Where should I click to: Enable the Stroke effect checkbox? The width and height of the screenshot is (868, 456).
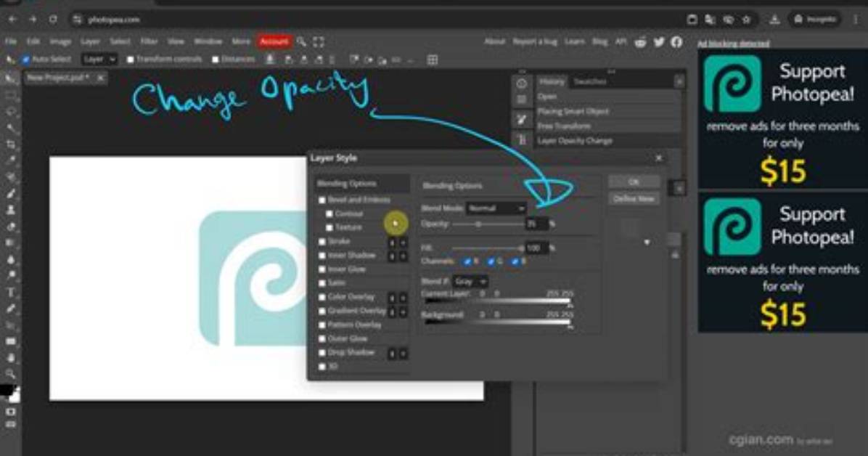(322, 242)
